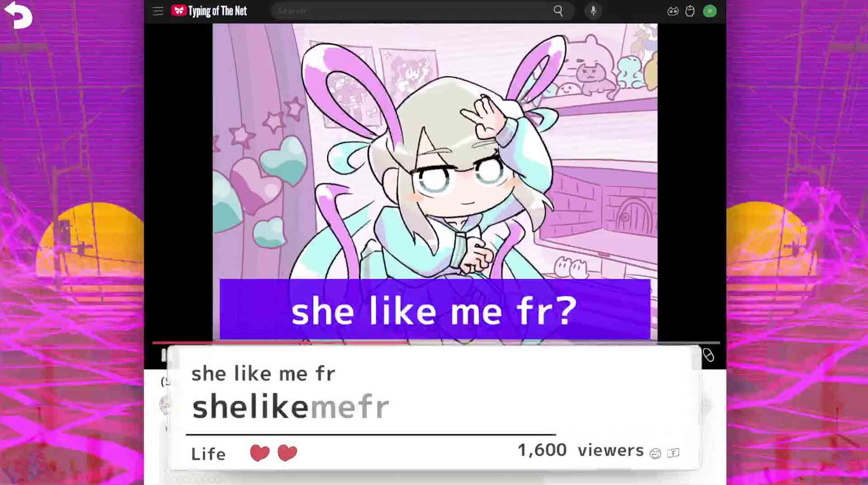Click the first red life heart
The width and height of the screenshot is (868, 485).
click(259, 452)
